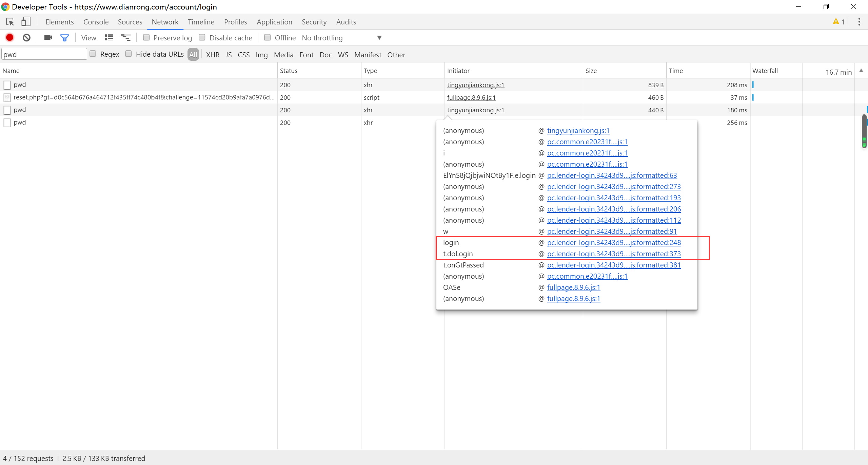Select the inspect element pointer icon

point(10,22)
